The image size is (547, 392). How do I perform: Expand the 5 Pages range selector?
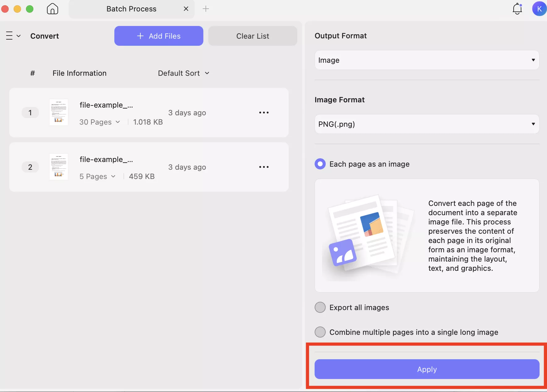(x=97, y=177)
